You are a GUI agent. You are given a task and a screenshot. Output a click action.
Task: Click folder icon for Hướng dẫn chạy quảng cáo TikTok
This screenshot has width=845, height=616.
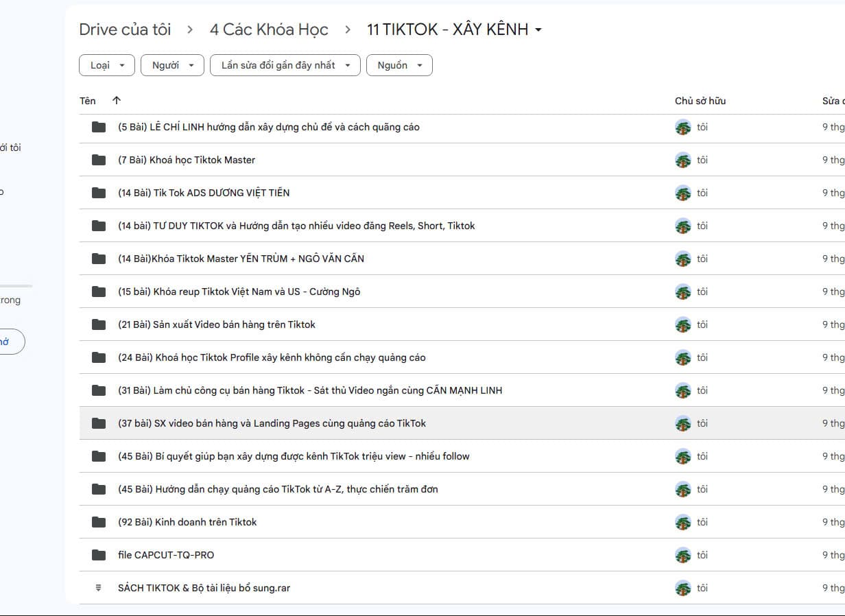pyautogui.click(x=99, y=489)
